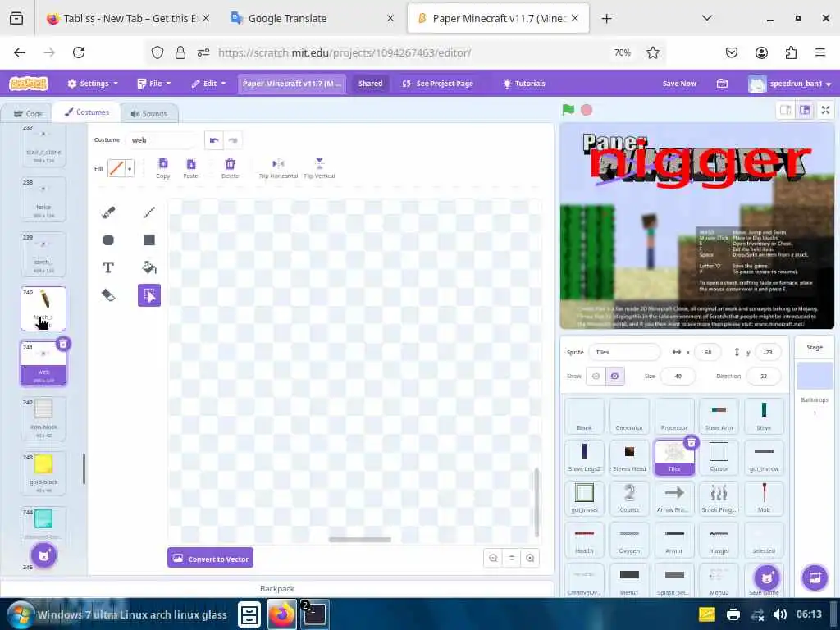Open Firefox list all tabs dropdown
Image resolution: width=840 pixels, height=630 pixels.
coord(706,18)
